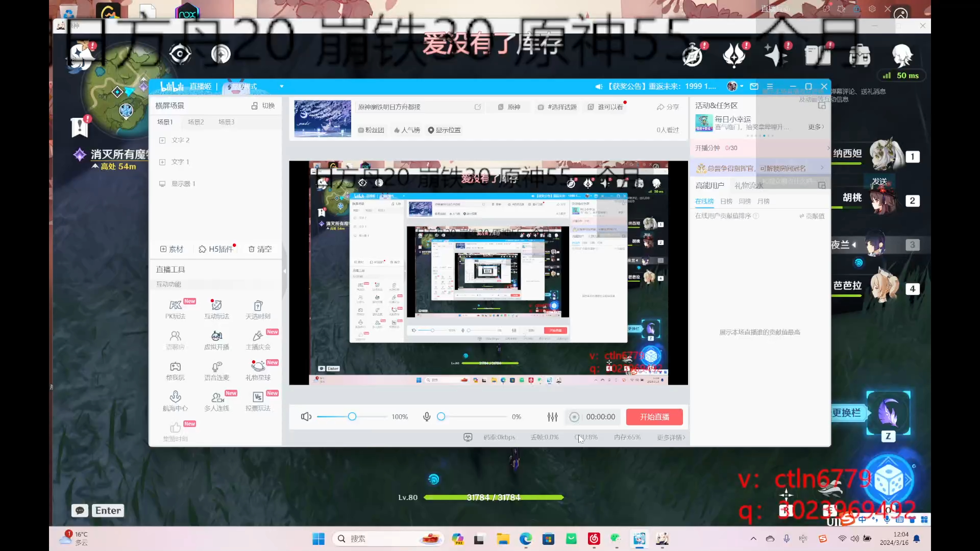This screenshot has width=980, height=551.
Task: Open 更多 in the activity area
Action: (x=816, y=127)
